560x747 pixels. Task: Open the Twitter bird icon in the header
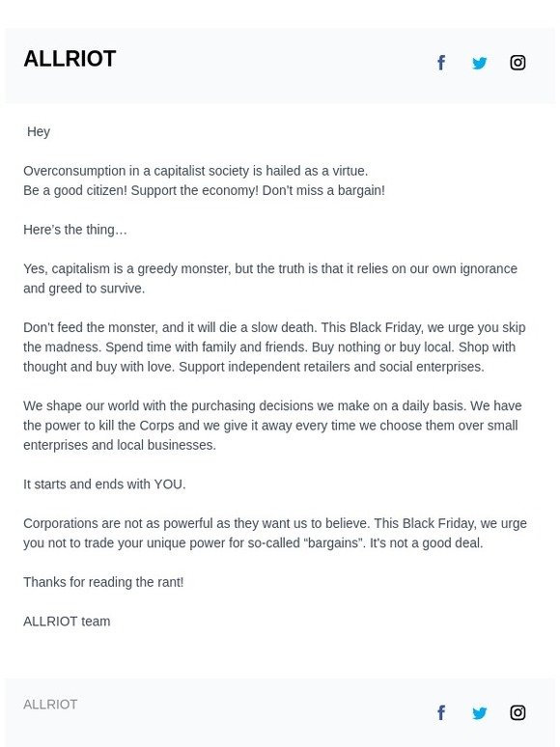[480, 63]
